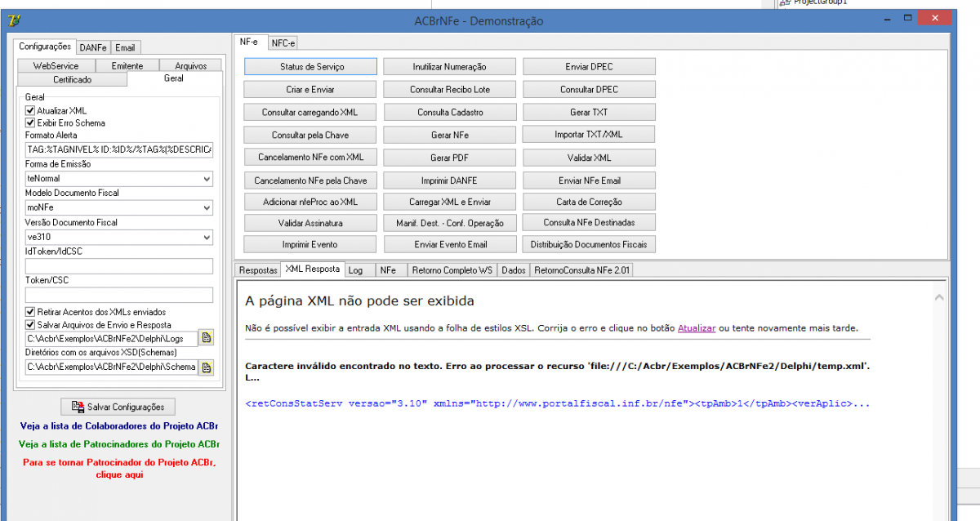
Task: Open the XML Resposta tab
Action: point(313,269)
